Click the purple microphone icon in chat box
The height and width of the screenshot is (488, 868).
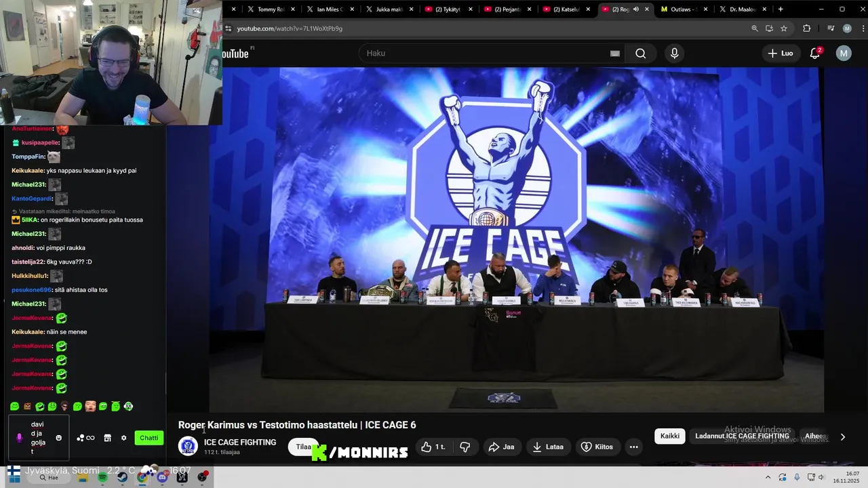pos(19,438)
